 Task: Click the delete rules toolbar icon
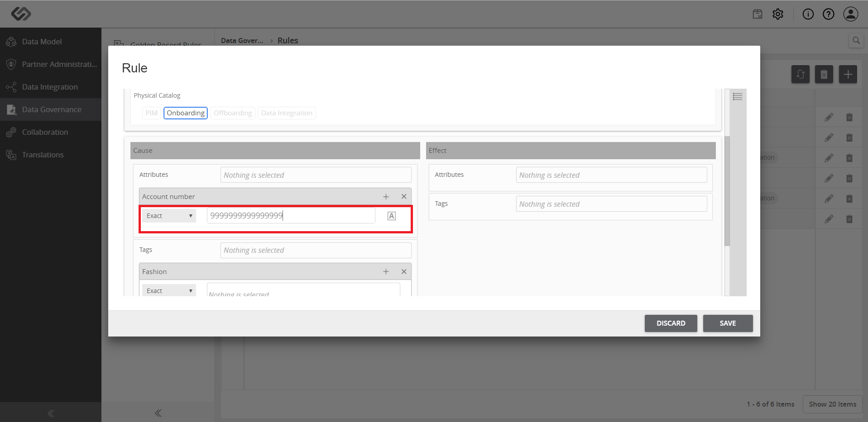tap(824, 74)
